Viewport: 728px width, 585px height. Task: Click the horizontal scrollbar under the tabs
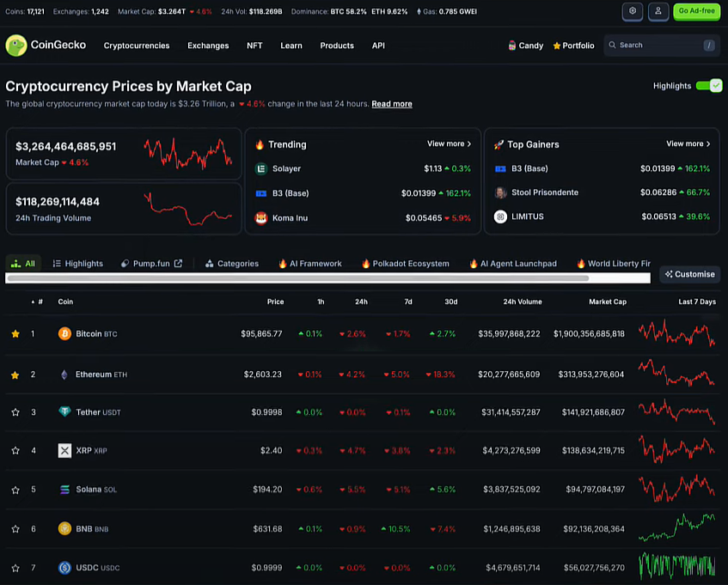coord(297,278)
